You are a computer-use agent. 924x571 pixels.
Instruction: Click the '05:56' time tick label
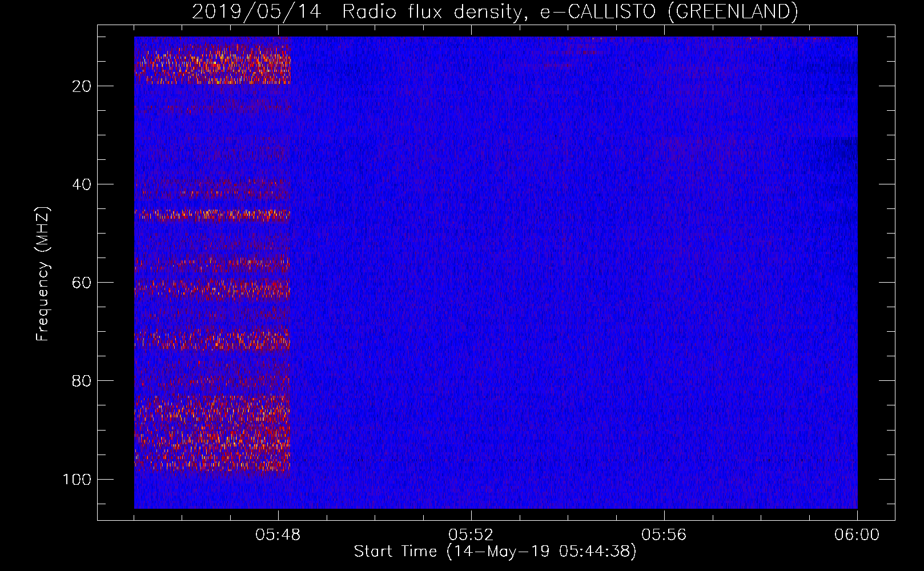(664, 535)
